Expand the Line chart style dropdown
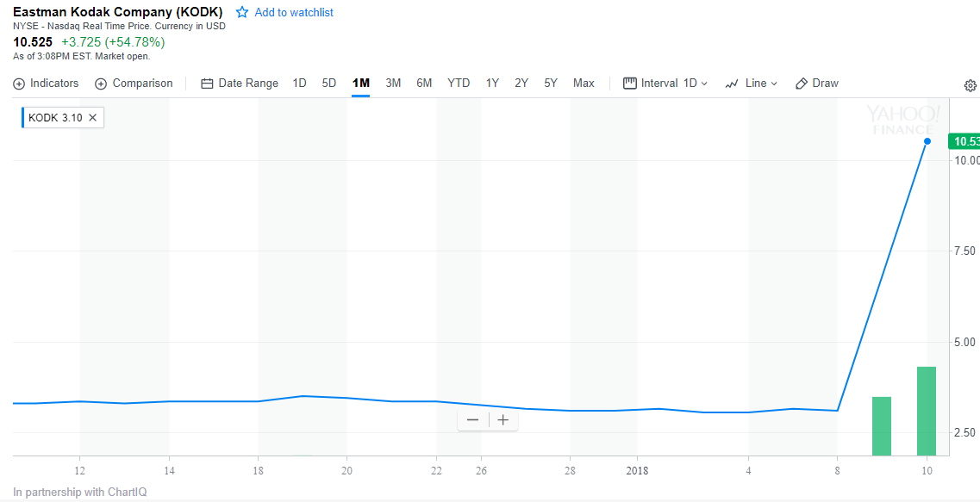 (x=761, y=83)
